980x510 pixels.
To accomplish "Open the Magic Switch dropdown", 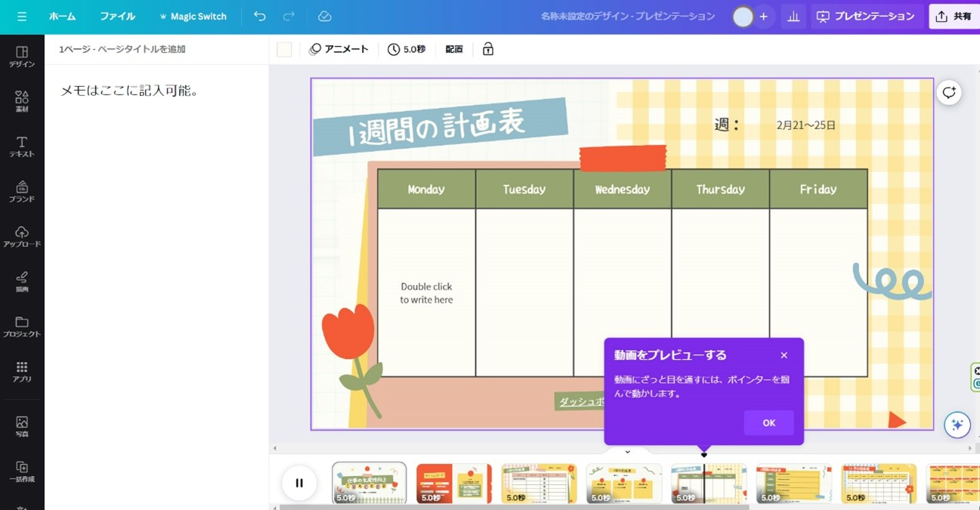I will point(193,17).
